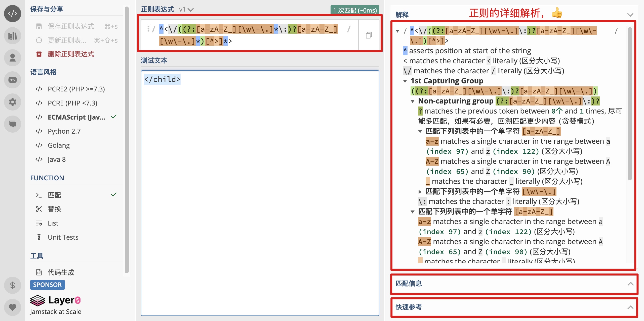Click the Layer0 sponsor logo
Image resolution: width=644 pixels, height=321 pixels.
[x=55, y=300]
